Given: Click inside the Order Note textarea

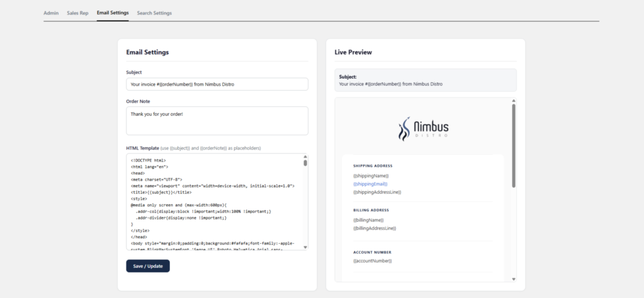Looking at the screenshot, I should [217, 121].
